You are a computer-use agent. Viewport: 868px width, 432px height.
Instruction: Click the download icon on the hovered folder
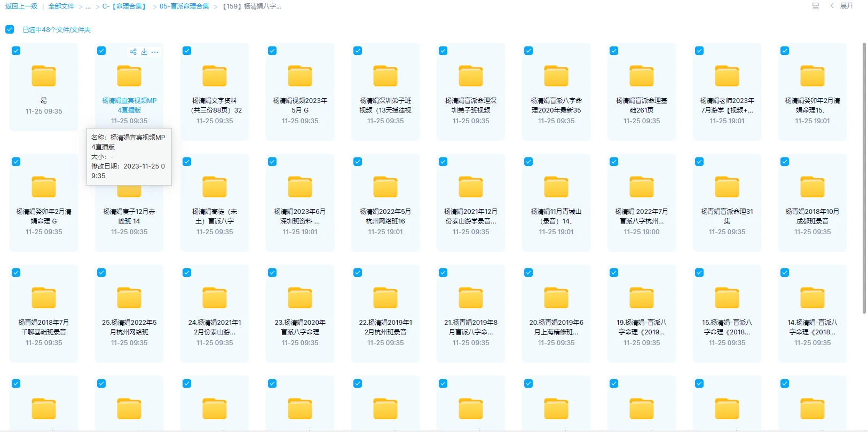(x=144, y=52)
